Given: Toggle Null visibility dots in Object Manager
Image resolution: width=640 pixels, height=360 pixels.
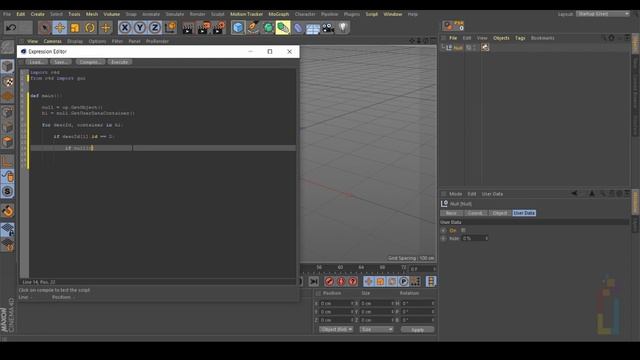Looking at the screenshot, I should point(474,48).
